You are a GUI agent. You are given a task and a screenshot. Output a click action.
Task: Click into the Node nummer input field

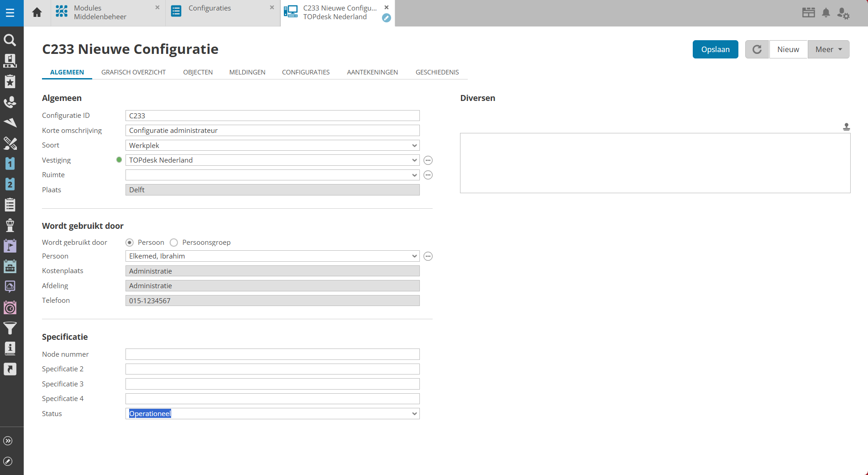272,354
